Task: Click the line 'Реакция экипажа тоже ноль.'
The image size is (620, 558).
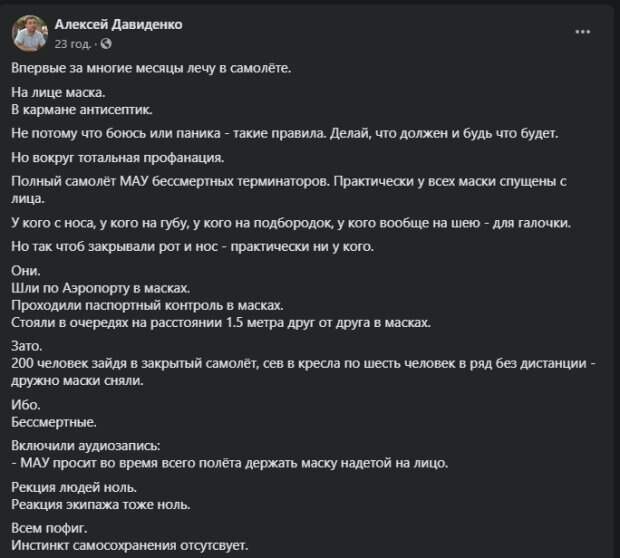Action: (x=100, y=504)
